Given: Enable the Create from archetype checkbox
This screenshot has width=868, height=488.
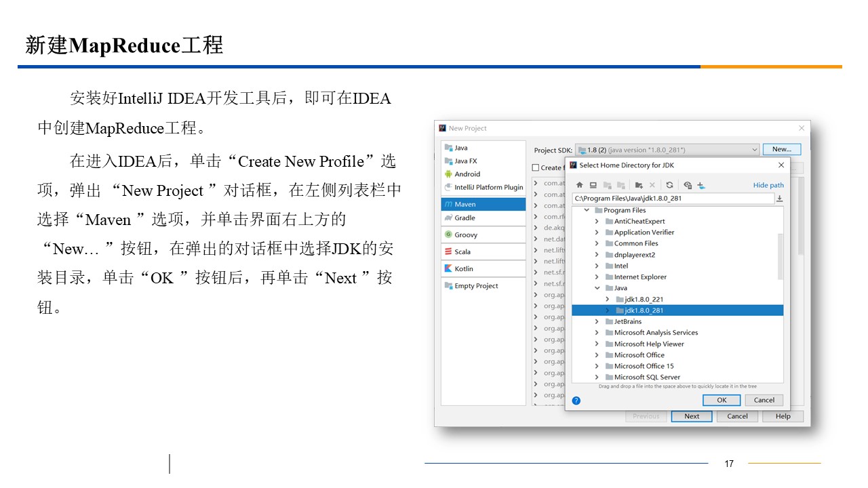Looking at the screenshot, I should coord(536,168).
